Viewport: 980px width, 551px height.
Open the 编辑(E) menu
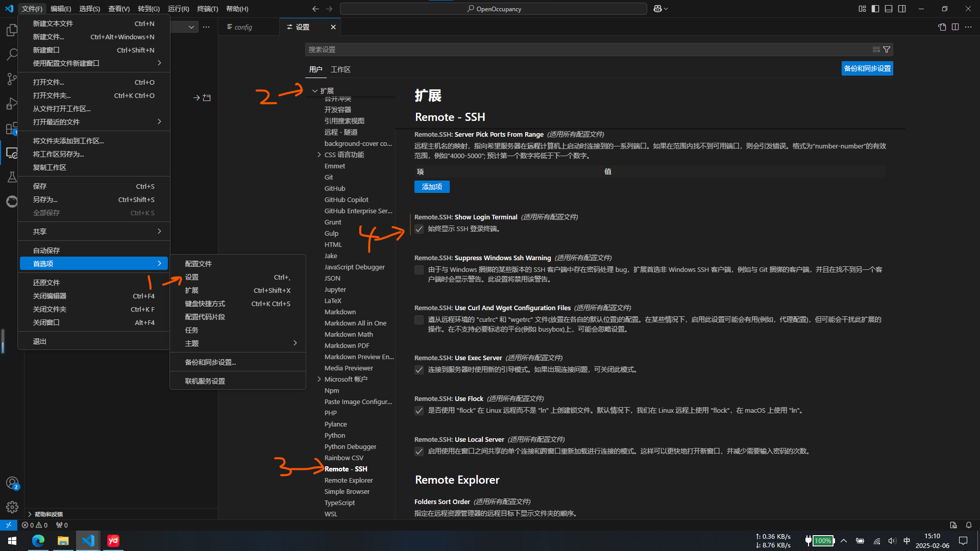click(61, 9)
